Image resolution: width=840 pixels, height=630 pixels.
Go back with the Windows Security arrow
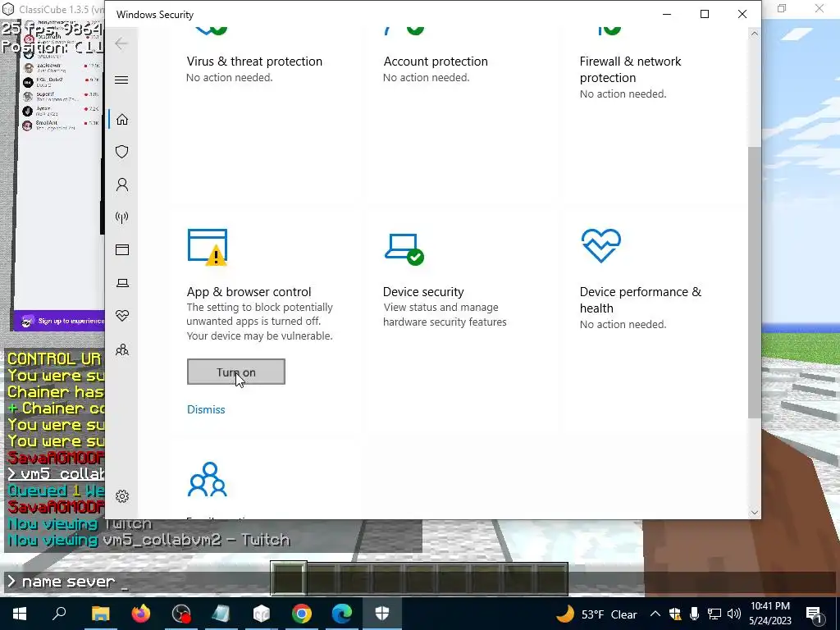[121, 43]
